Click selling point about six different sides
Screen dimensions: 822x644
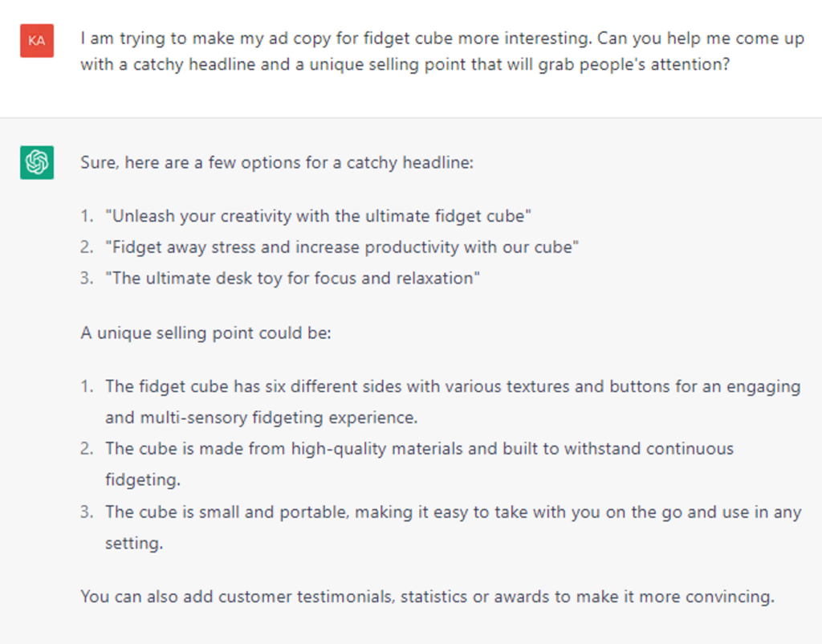point(453,401)
